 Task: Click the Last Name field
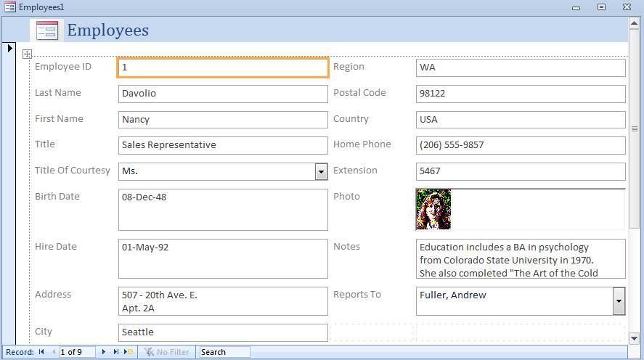pyautogui.click(x=222, y=94)
